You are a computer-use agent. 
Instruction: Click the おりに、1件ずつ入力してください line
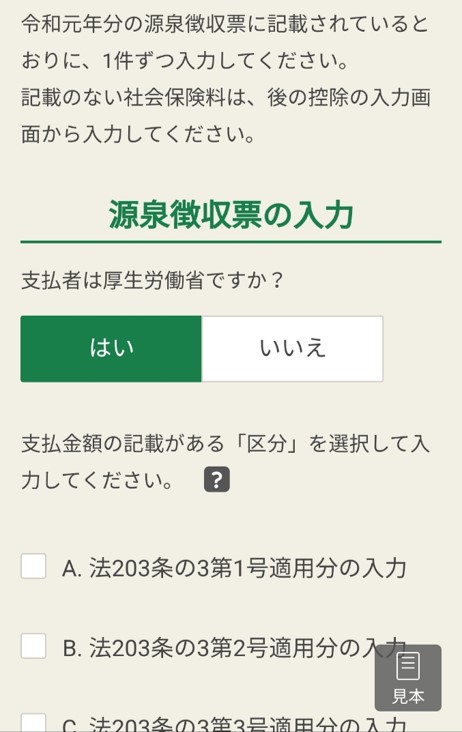click(185, 61)
